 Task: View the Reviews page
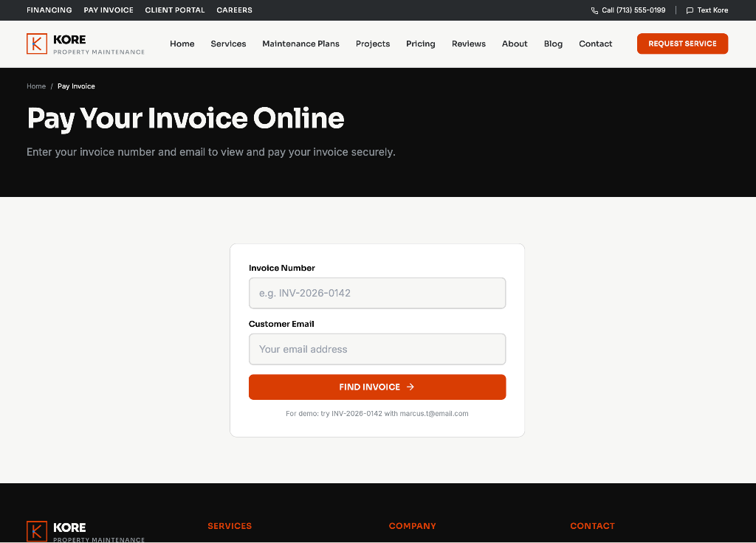click(x=469, y=44)
